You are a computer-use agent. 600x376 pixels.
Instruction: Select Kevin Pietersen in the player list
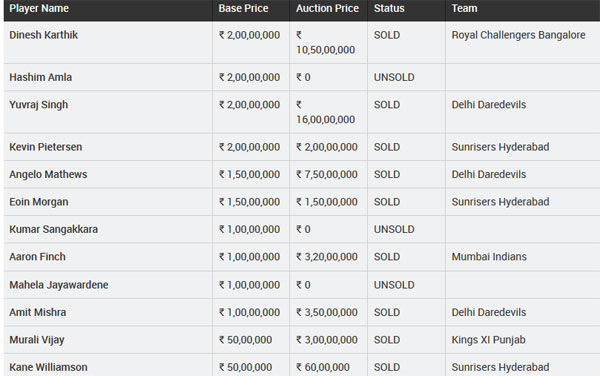coord(46,147)
